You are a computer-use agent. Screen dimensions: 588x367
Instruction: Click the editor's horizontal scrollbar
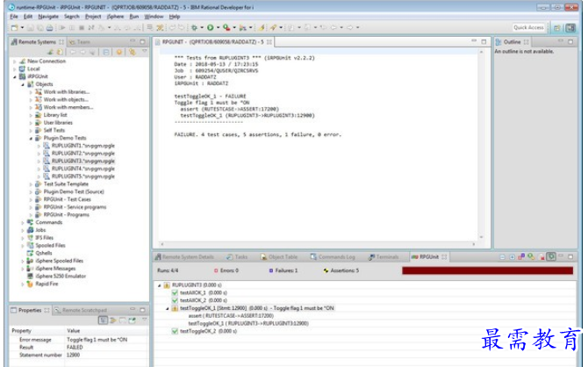(318, 244)
